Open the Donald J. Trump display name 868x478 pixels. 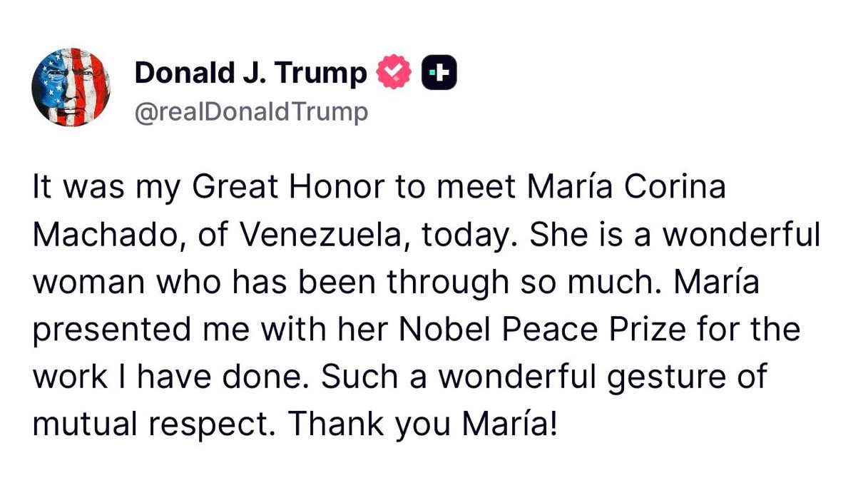(x=250, y=73)
